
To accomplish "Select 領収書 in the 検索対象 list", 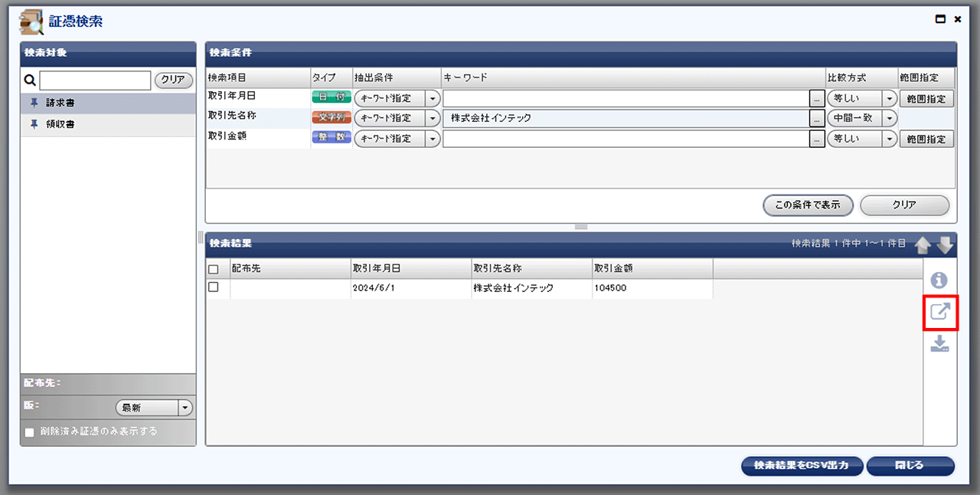I will click(x=108, y=124).
